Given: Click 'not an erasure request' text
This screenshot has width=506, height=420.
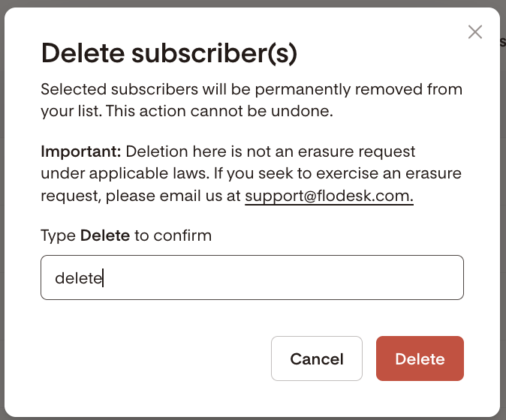Looking at the screenshot, I should point(330,151).
